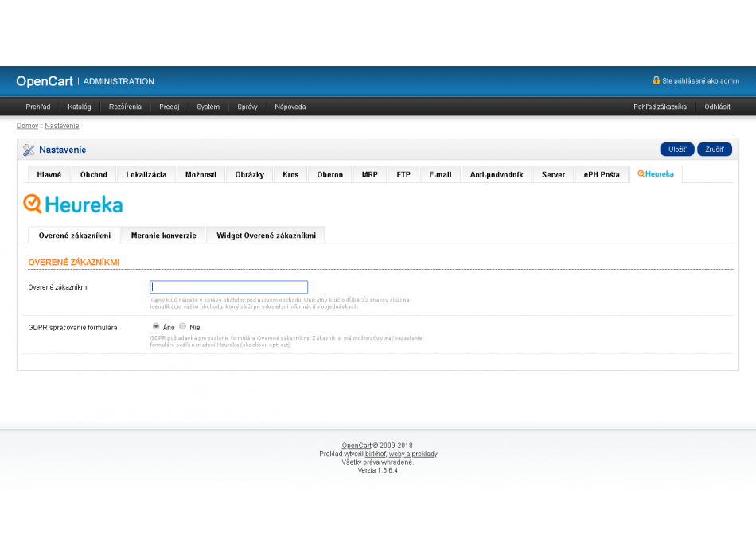Switch to the ePH Pošta tab
This screenshot has width=756, height=557.
coord(602,174)
